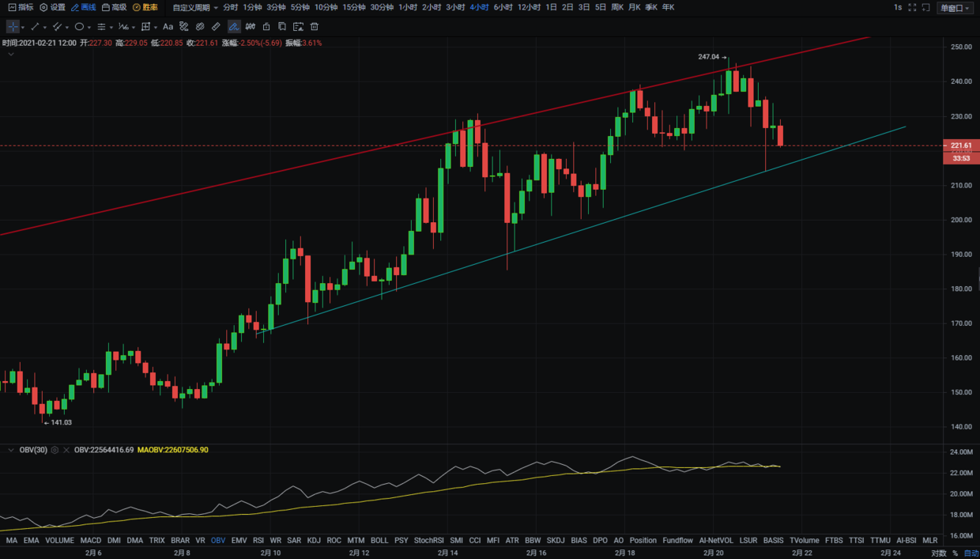
Task: Toggle the % percentage scale
Action: pos(954,553)
